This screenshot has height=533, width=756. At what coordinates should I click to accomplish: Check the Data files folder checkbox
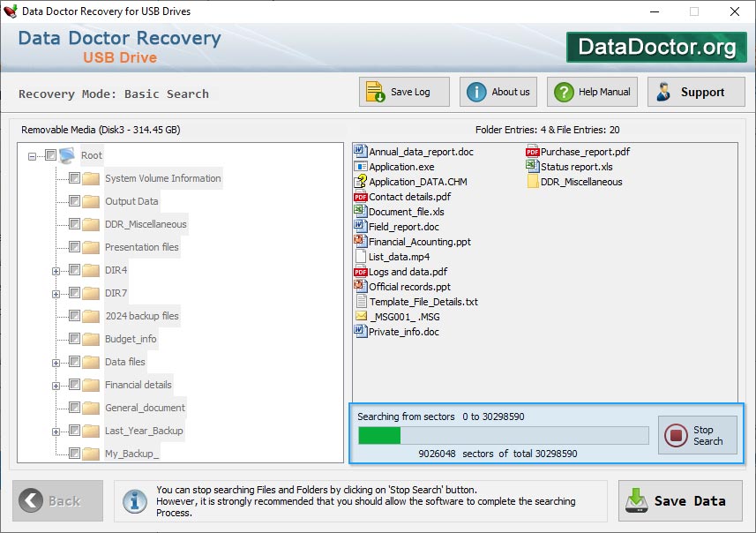coord(74,361)
